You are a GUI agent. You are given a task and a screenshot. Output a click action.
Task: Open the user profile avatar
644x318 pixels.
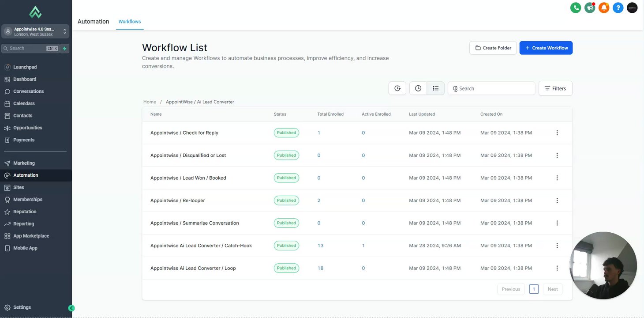point(632,8)
